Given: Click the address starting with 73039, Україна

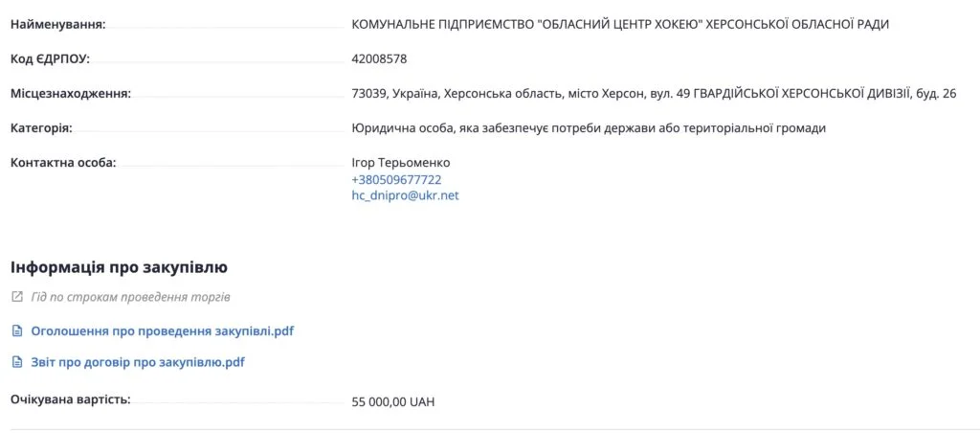Looking at the screenshot, I should [654, 93].
